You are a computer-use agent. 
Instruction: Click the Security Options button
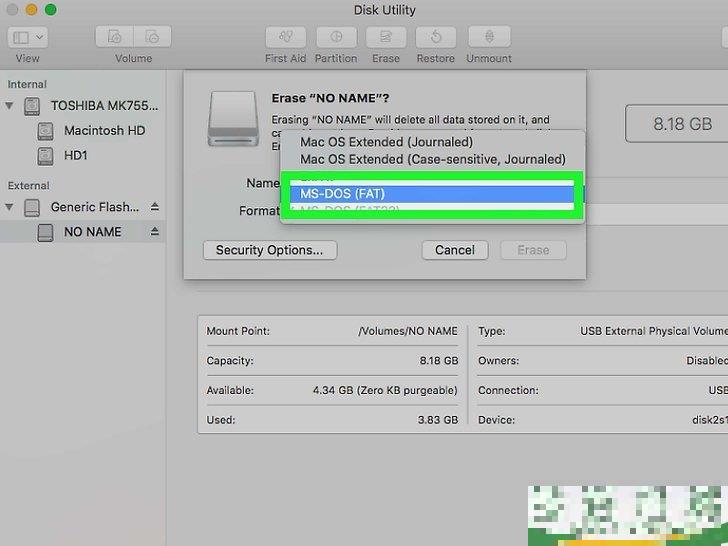point(269,250)
